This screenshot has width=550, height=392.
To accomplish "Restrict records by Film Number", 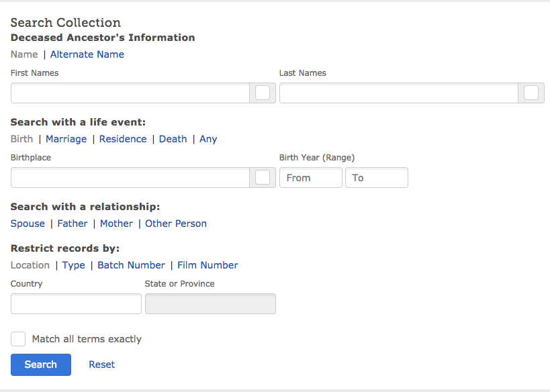I will (208, 265).
